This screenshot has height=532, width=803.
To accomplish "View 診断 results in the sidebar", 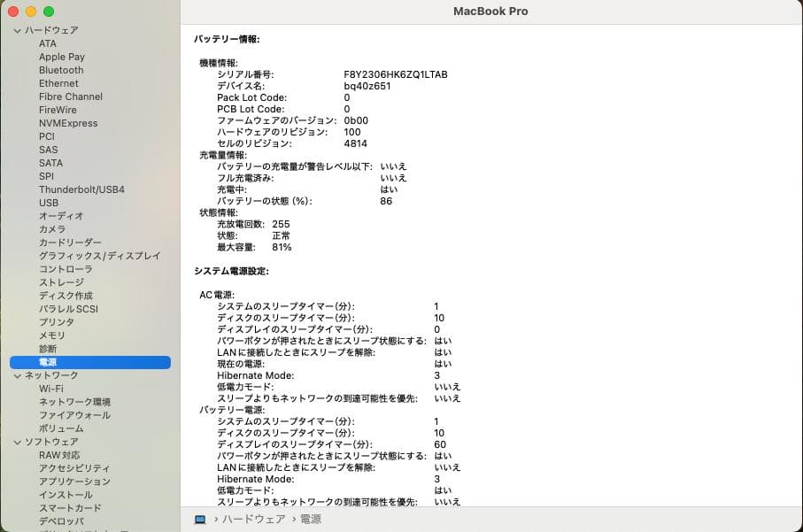I will click(x=48, y=348).
